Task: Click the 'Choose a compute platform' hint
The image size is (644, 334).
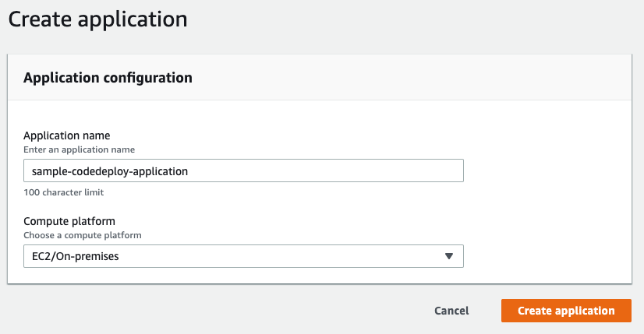Action: [x=83, y=234]
